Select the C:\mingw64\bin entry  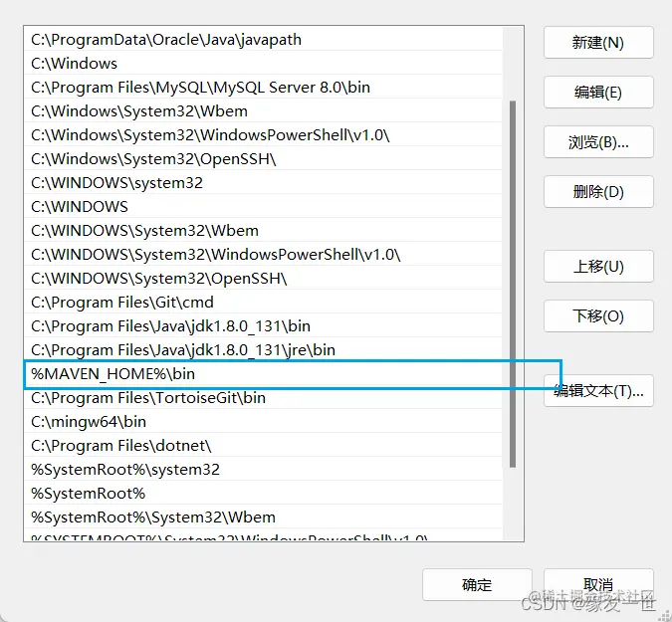263,422
